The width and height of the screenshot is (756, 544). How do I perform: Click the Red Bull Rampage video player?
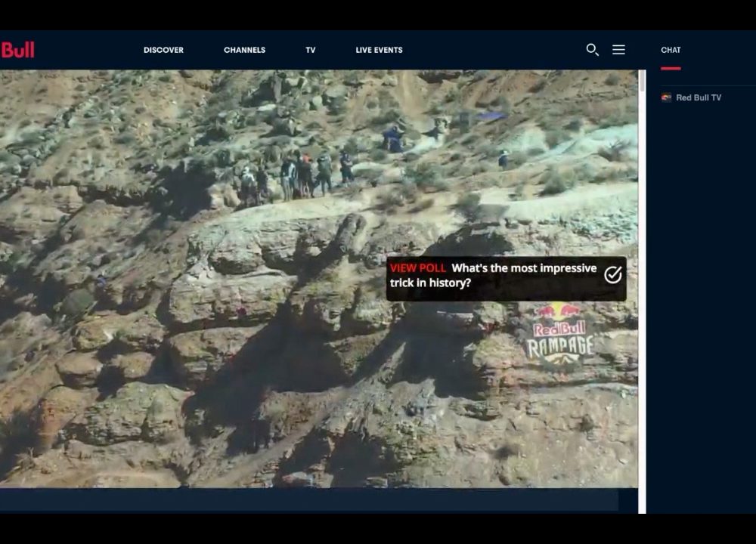point(319,279)
